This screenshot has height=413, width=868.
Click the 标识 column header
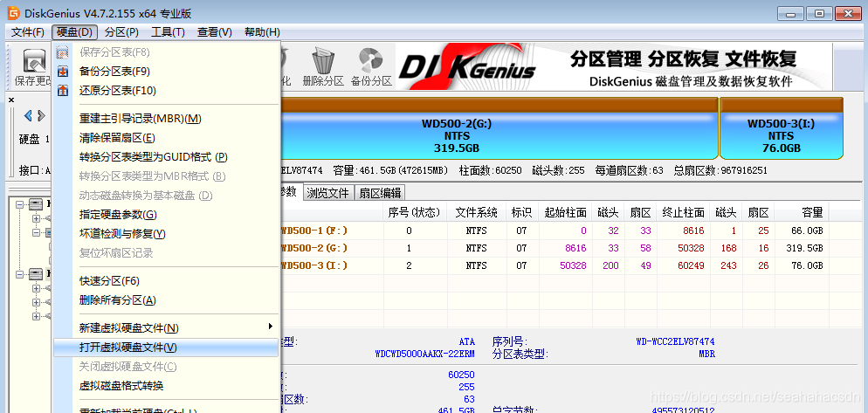pos(521,212)
